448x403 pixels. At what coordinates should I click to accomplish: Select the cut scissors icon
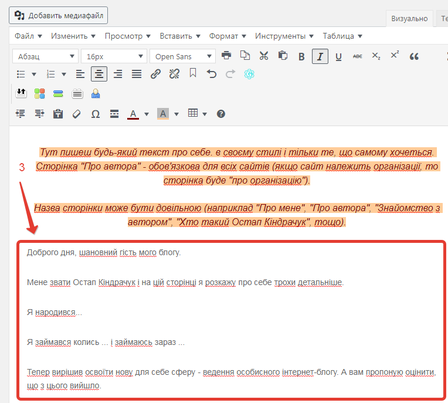coord(264,56)
